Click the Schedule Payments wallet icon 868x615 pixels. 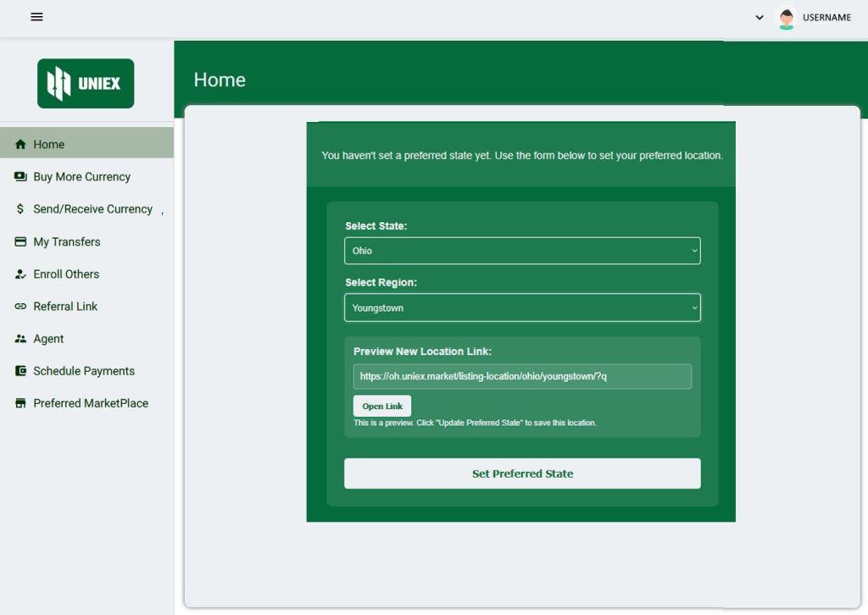click(x=20, y=371)
